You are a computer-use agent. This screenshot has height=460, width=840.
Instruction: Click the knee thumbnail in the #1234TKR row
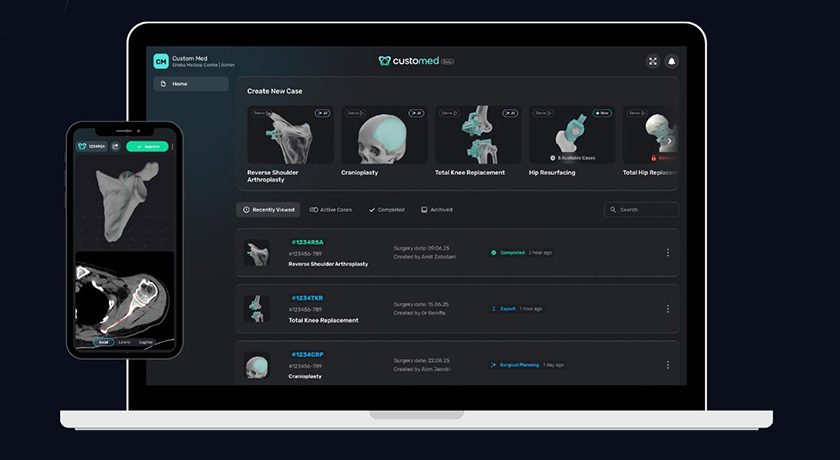click(x=257, y=309)
